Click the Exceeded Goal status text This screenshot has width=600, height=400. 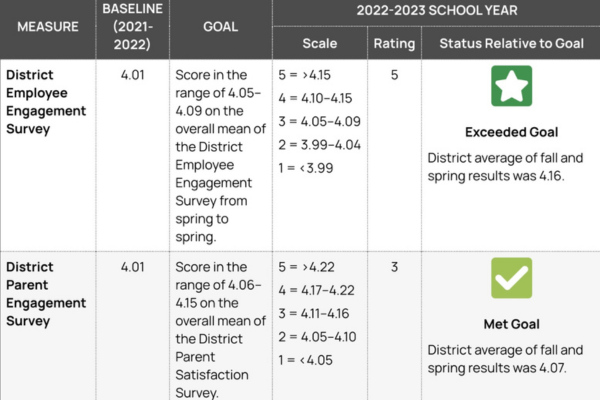pos(511,132)
